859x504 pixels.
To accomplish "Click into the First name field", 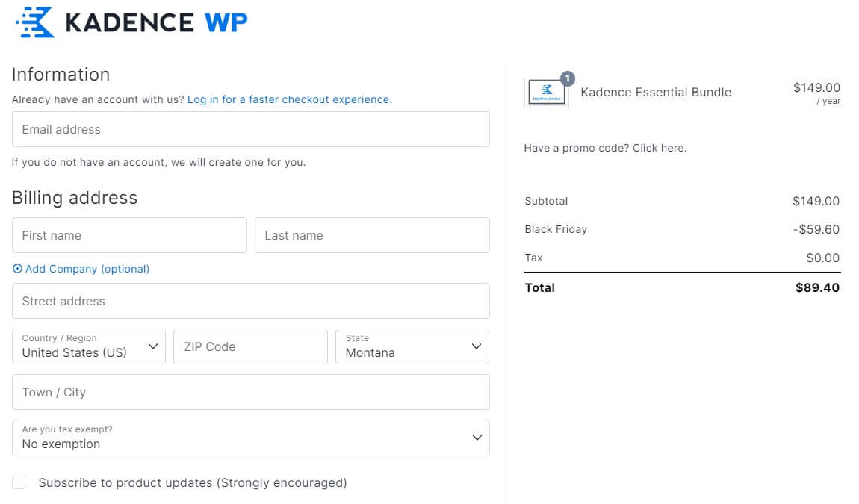I will point(129,235).
